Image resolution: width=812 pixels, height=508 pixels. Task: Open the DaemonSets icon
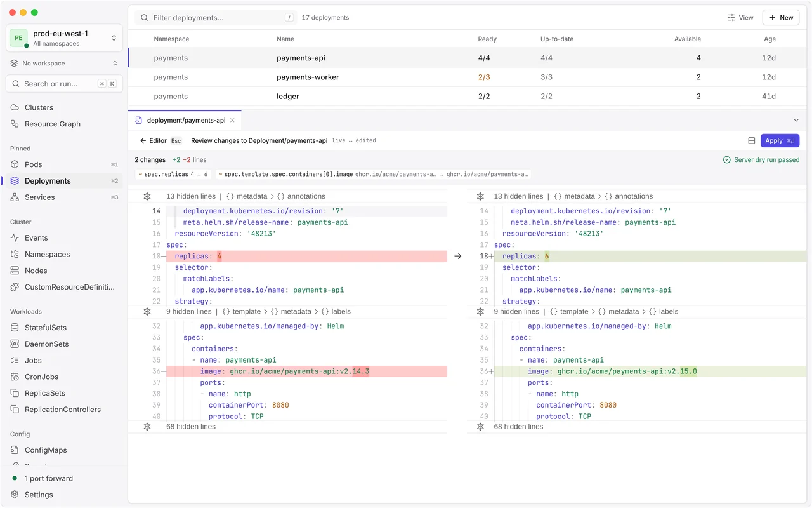click(15, 344)
